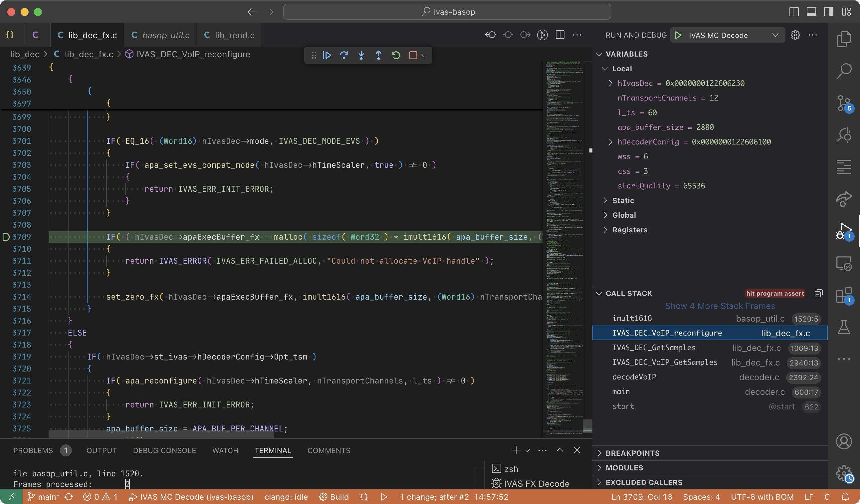Image resolution: width=860 pixels, height=504 pixels.
Task: Restart the debug session
Action: 395,55
